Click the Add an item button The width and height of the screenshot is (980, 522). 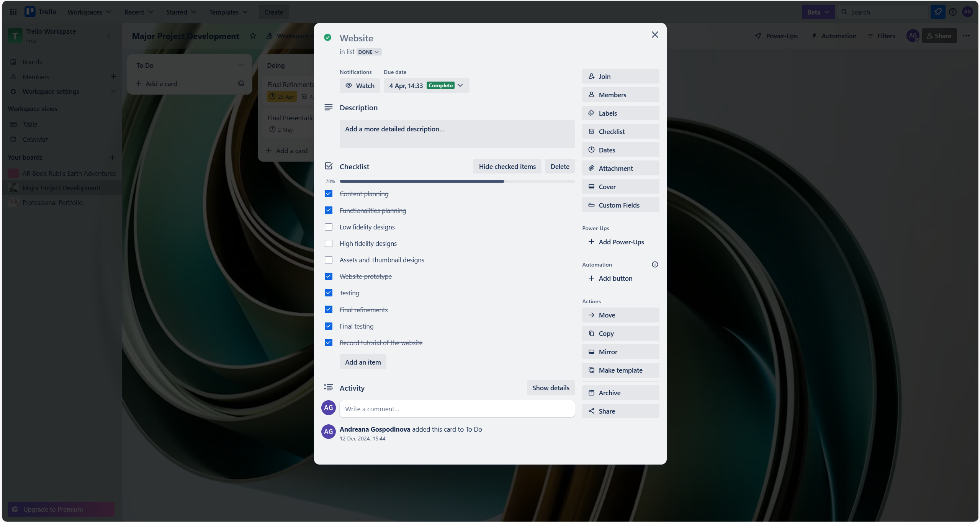pos(363,362)
